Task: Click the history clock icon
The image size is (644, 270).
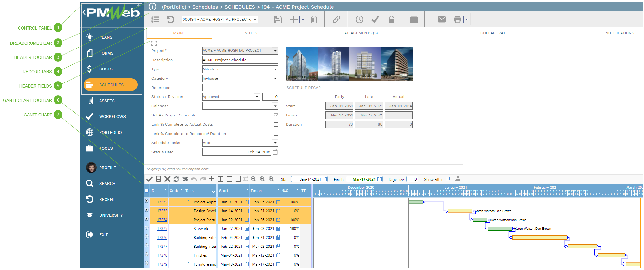Action: [359, 20]
